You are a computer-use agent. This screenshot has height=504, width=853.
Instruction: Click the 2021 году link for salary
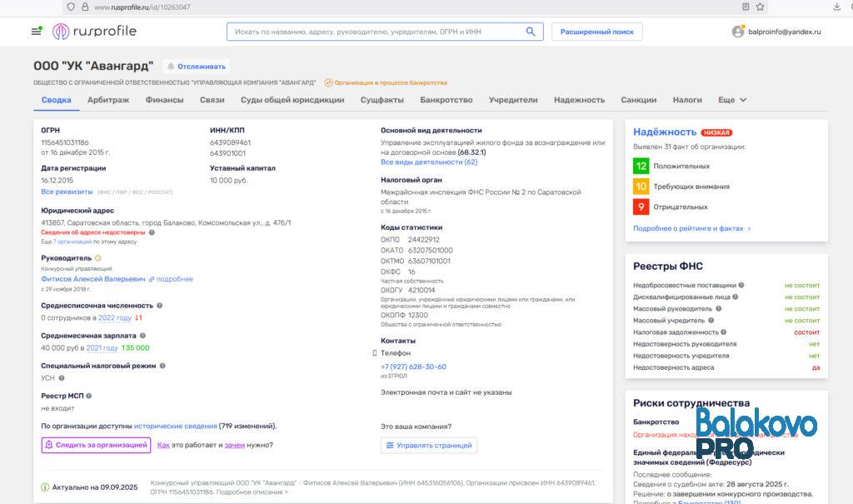tap(102, 347)
